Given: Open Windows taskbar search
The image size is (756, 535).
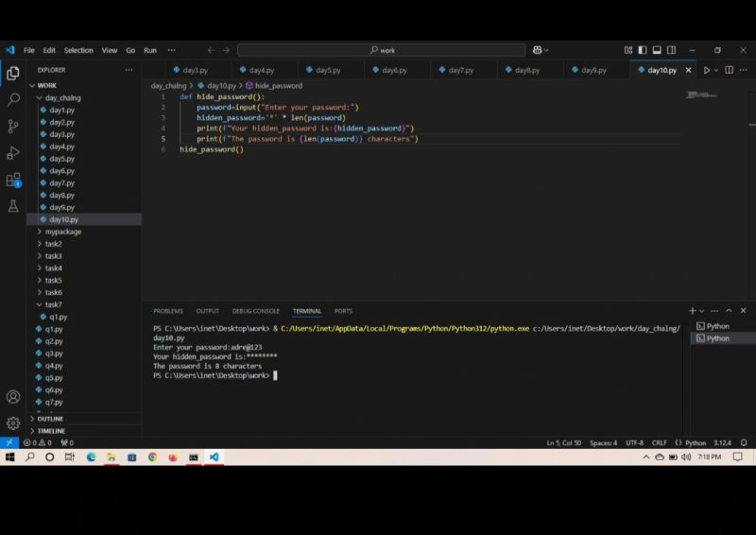Looking at the screenshot, I should (30, 457).
